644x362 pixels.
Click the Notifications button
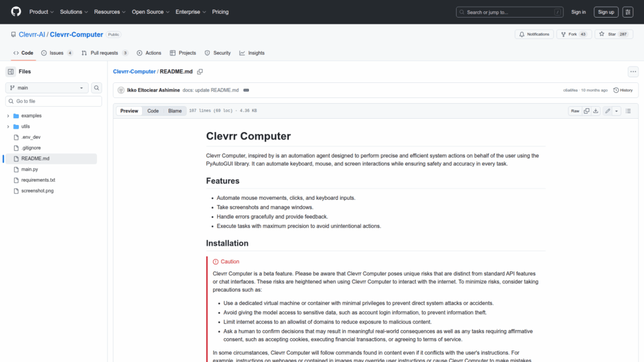point(535,34)
